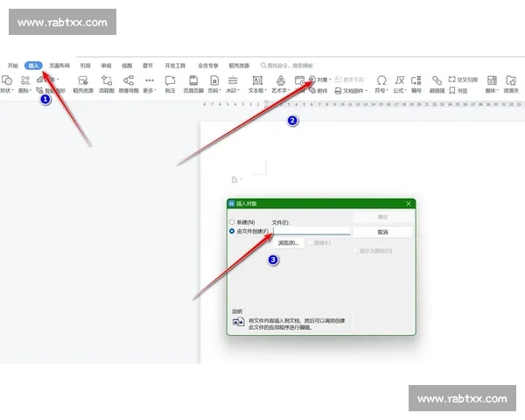Click the 浏览(B)... browse button
The height and width of the screenshot is (420, 525).
point(289,243)
